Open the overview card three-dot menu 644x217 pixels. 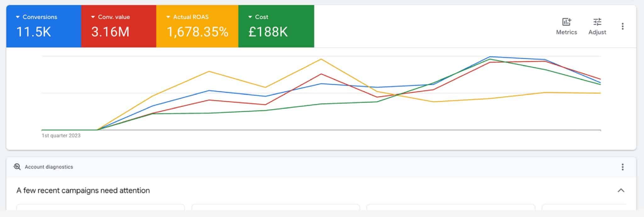click(622, 26)
